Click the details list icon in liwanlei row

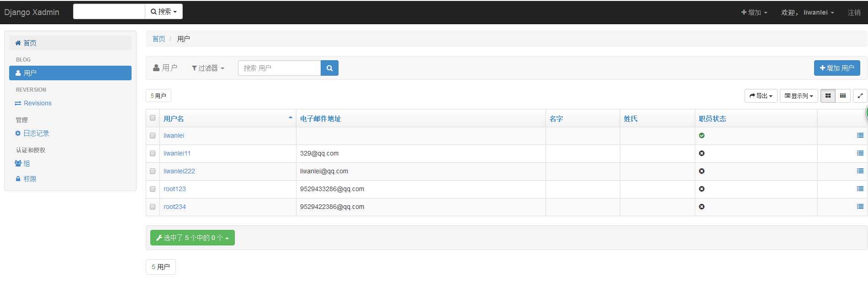[x=860, y=135]
